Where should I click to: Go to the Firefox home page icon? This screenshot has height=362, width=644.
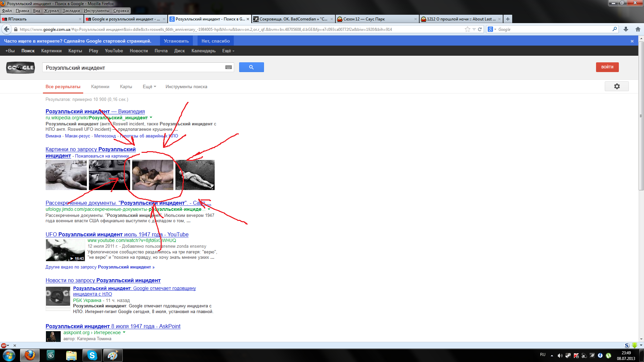638,29
